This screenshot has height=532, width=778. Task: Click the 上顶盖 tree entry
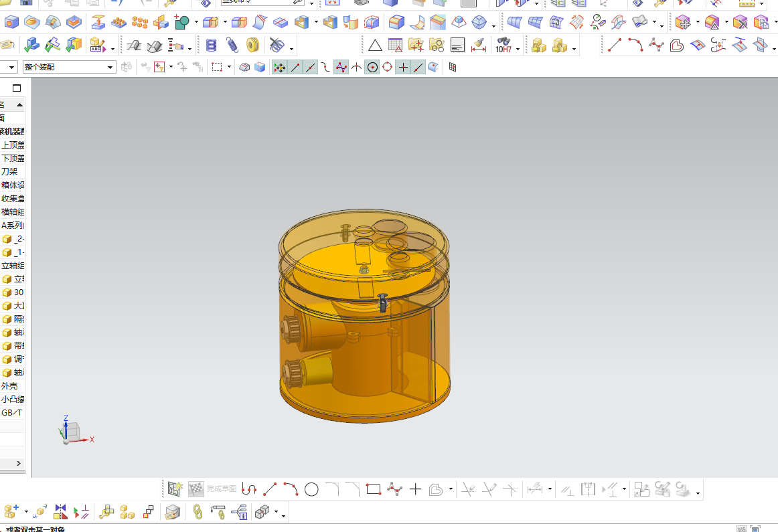(x=12, y=145)
